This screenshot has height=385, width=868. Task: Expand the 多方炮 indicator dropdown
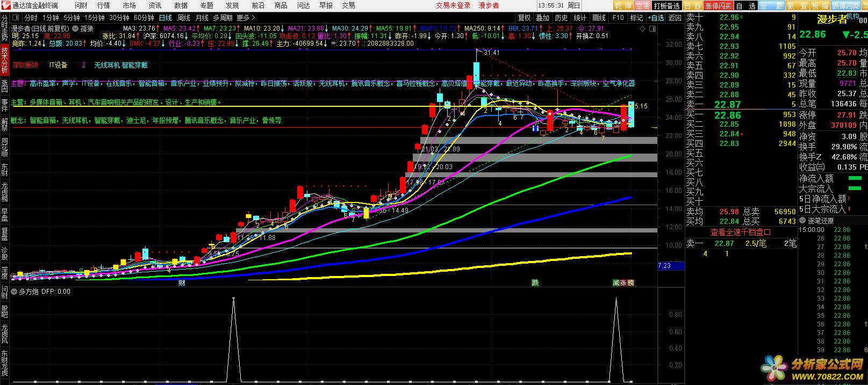(x=15, y=292)
